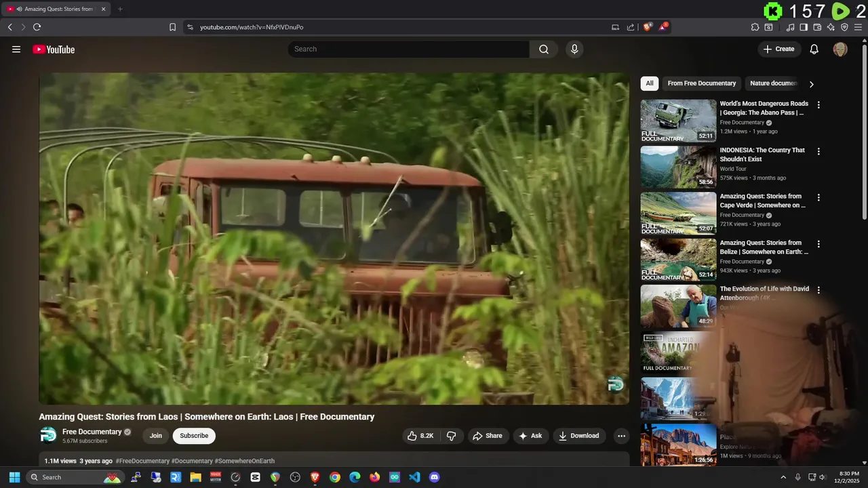This screenshot has height=488, width=868.
Task: Bookmark this page icon in address bar
Action: [x=172, y=27]
